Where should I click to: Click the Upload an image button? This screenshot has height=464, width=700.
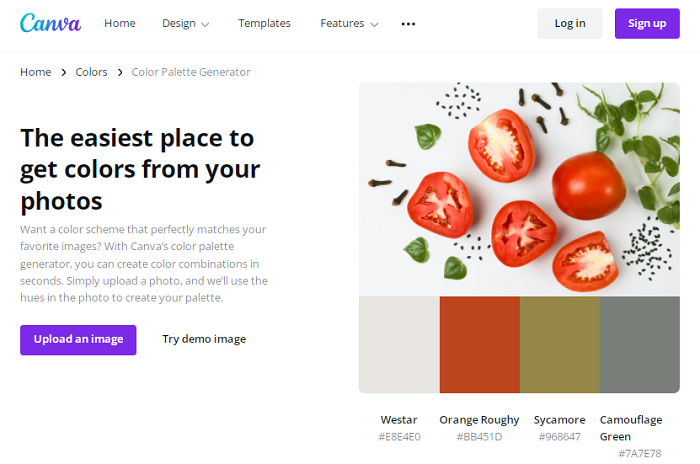pos(78,339)
